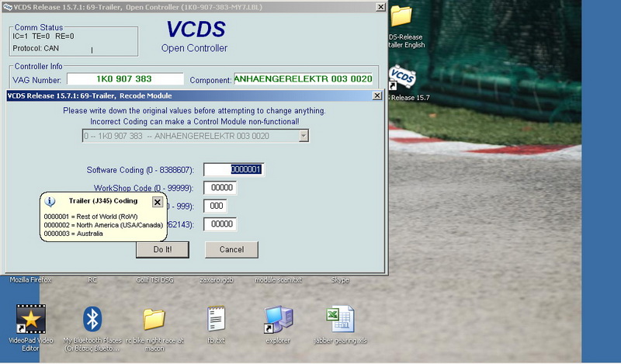Click the WorkShop Code label

click(144, 188)
